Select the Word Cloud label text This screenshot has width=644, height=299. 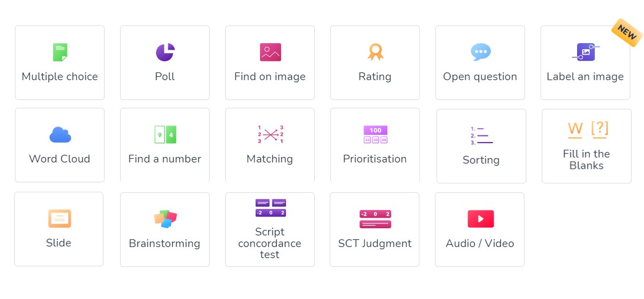point(60,159)
